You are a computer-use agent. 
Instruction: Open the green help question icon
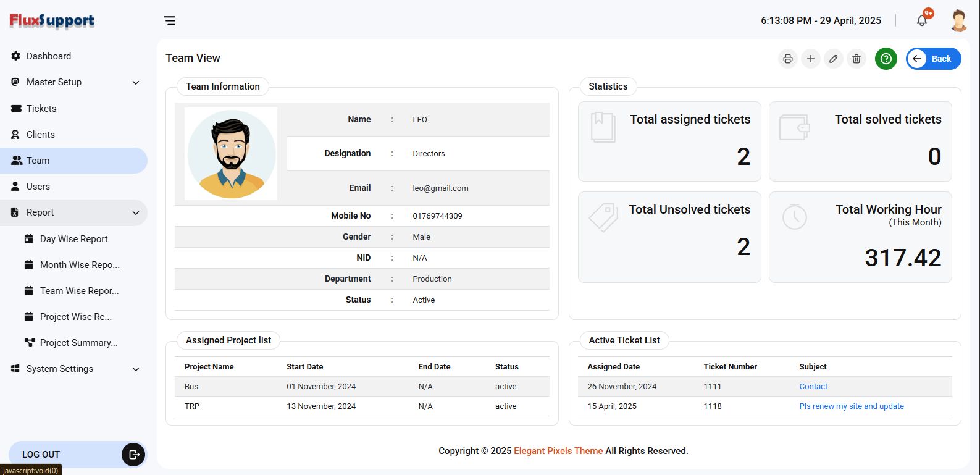pyautogui.click(x=886, y=59)
